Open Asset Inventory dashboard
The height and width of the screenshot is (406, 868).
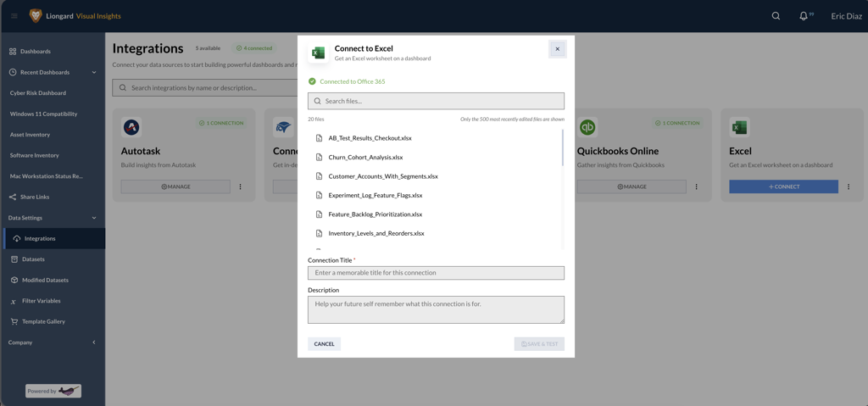coord(30,135)
